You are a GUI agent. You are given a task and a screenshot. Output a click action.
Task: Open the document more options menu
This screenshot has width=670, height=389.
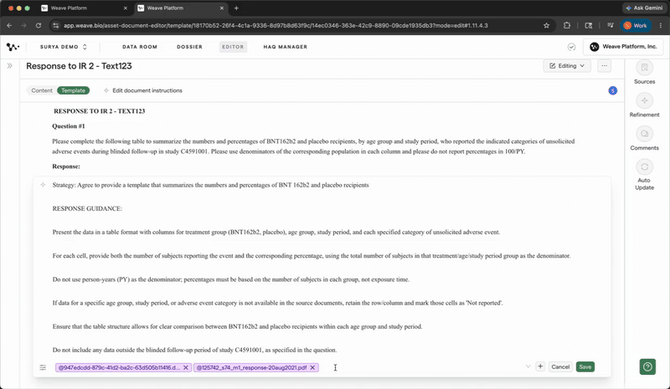click(x=604, y=66)
